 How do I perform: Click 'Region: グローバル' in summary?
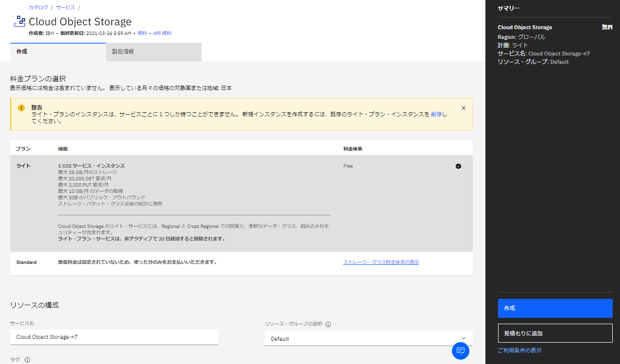(521, 37)
